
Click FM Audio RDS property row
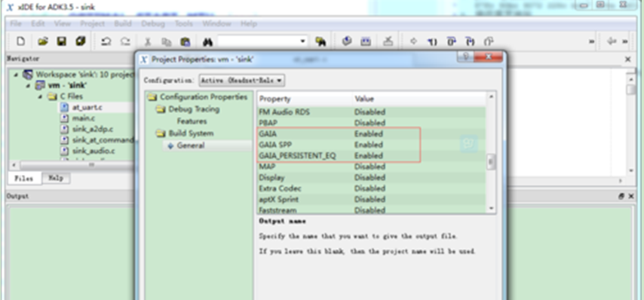pos(371,112)
